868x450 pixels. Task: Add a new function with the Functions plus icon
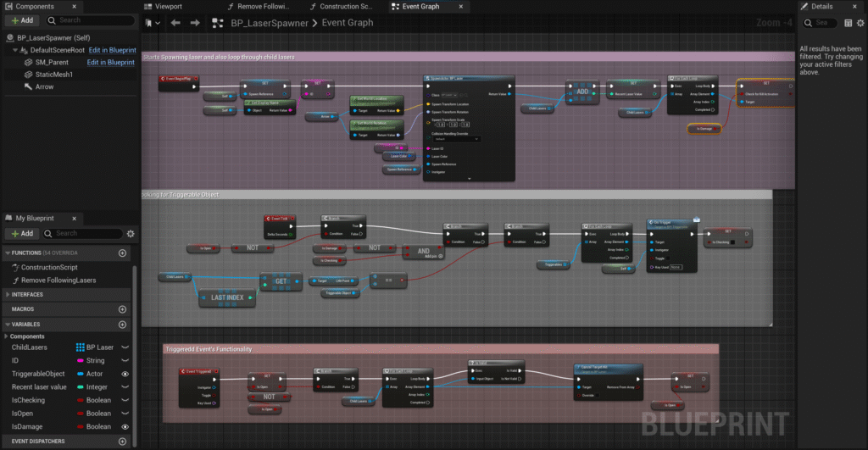[x=122, y=253]
